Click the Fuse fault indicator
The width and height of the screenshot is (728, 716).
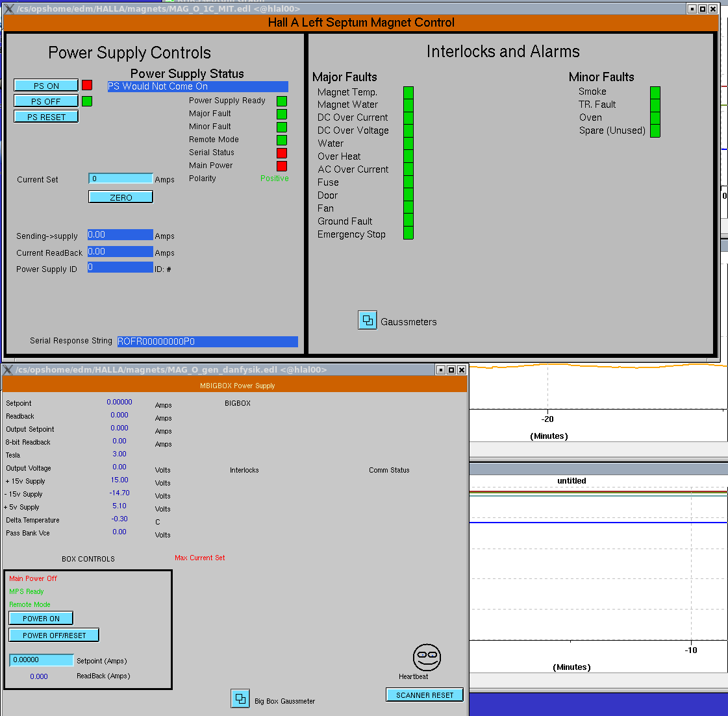408,182
